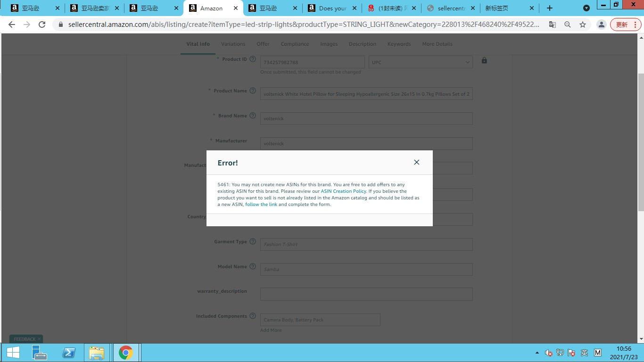Switch to the 新标签页 tab
The height and width of the screenshot is (362, 644).
pos(509,8)
